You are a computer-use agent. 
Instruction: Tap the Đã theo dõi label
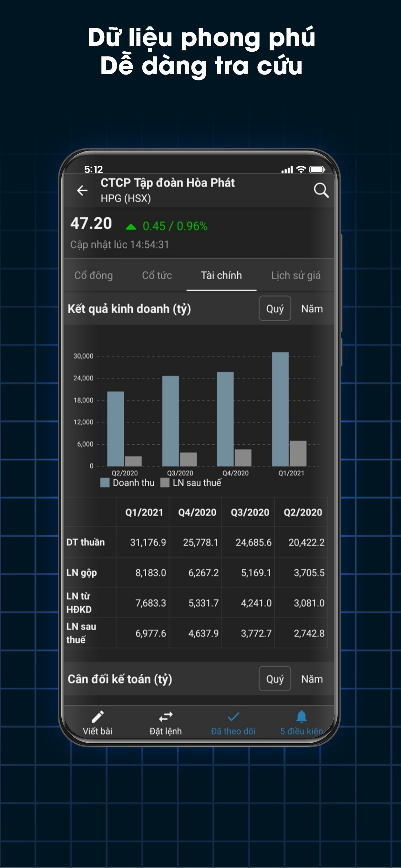point(233,731)
